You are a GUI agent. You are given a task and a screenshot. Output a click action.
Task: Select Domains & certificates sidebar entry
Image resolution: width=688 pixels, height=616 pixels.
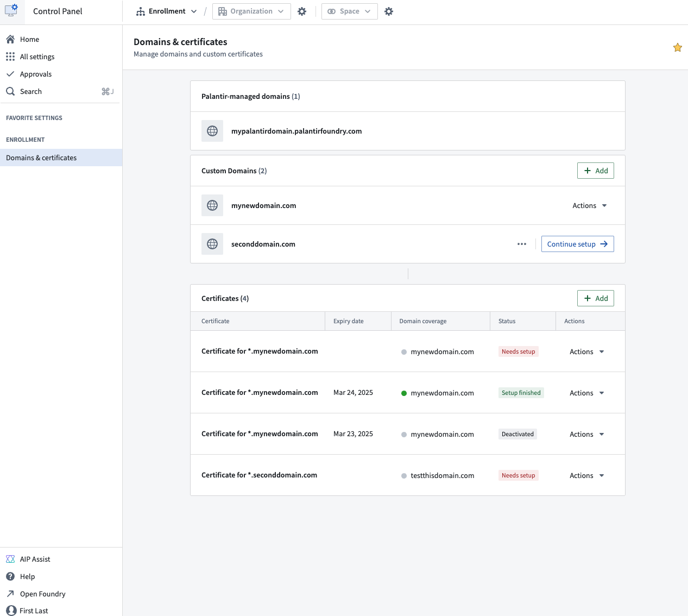tap(61, 158)
